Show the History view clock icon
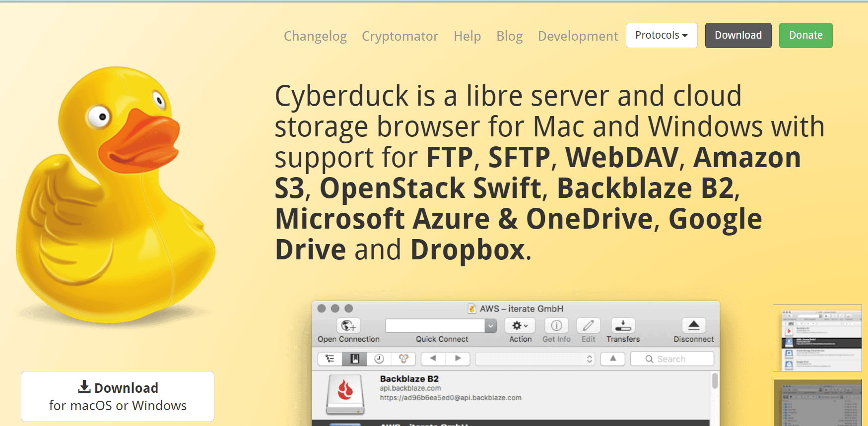Image resolution: width=868 pixels, height=426 pixels. (379, 359)
